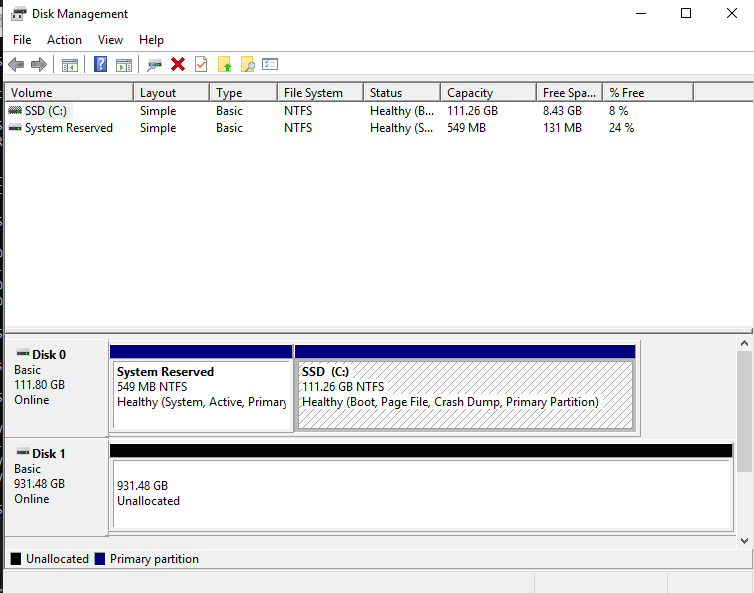Toggle the Show/Hide Action Pane icon
Viewport: 754px width, 593px height.
click(124, 64)
